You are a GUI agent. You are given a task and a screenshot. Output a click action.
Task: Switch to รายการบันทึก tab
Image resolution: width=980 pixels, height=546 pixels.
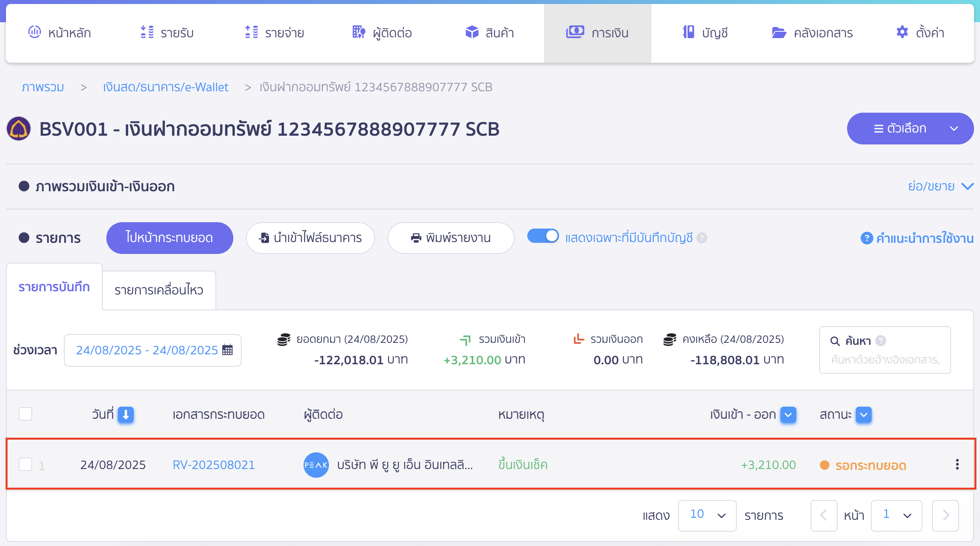pyautogui.click(x=54, y=286)
